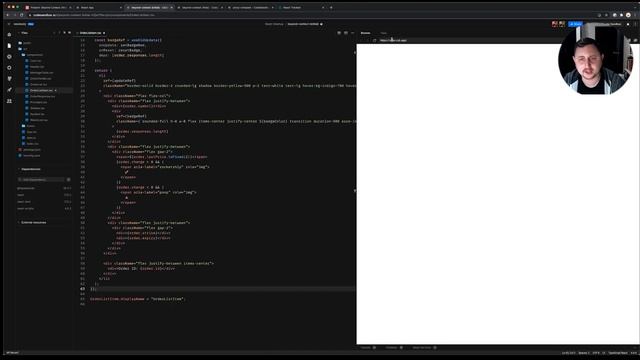Switch to the React Tutorial Chrome tab
Viewport: 640px width, 360px height.
(x=301, y=7)
